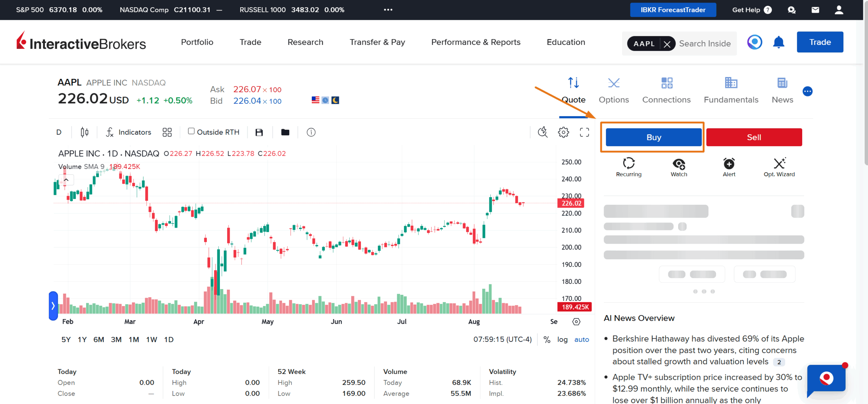The image size is (868, 404).
Task: Select the 6M time range
Action: [x=99, y=340]
